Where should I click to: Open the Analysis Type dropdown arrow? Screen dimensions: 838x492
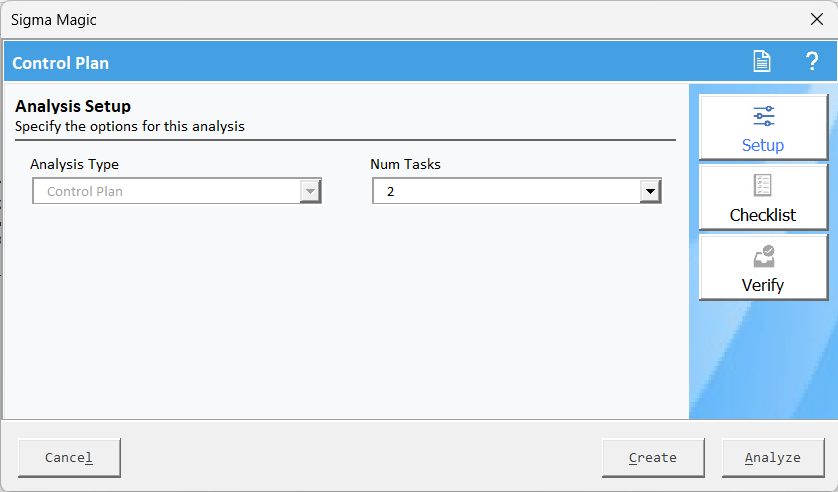pyautogui.click(x=310, y=191)
